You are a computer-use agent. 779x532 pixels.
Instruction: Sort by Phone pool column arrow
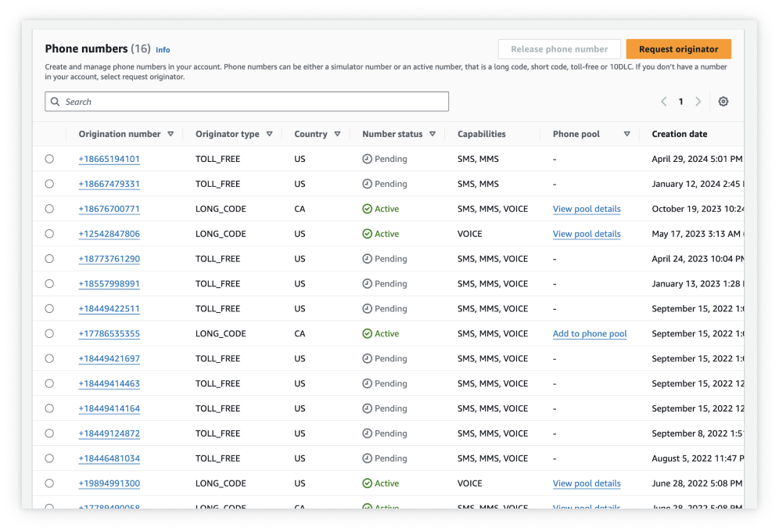pyautogui.click(x=626, y=134)
